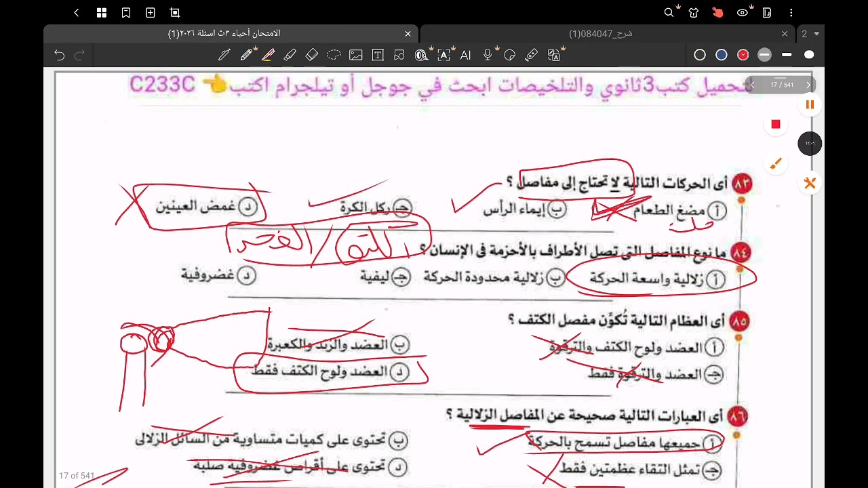Click the answer ليفية
This screenshot has width=868, height=488.
tap(385, 277)
